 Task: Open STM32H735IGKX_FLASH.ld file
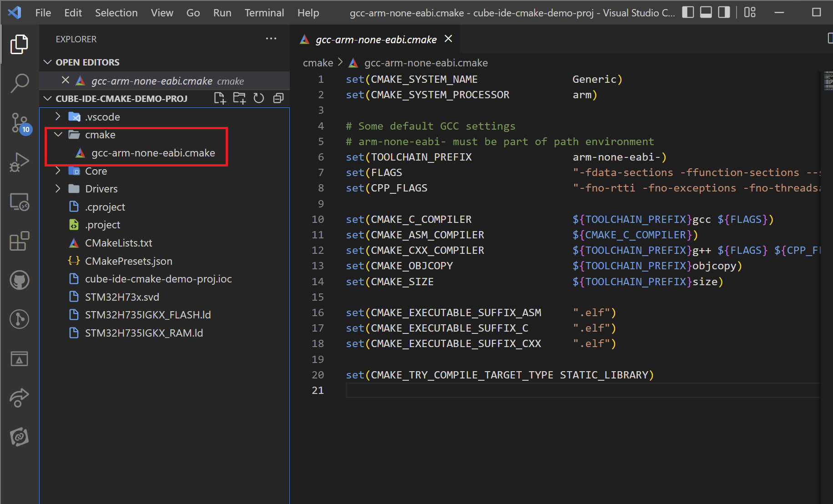[x=148, y=315]
